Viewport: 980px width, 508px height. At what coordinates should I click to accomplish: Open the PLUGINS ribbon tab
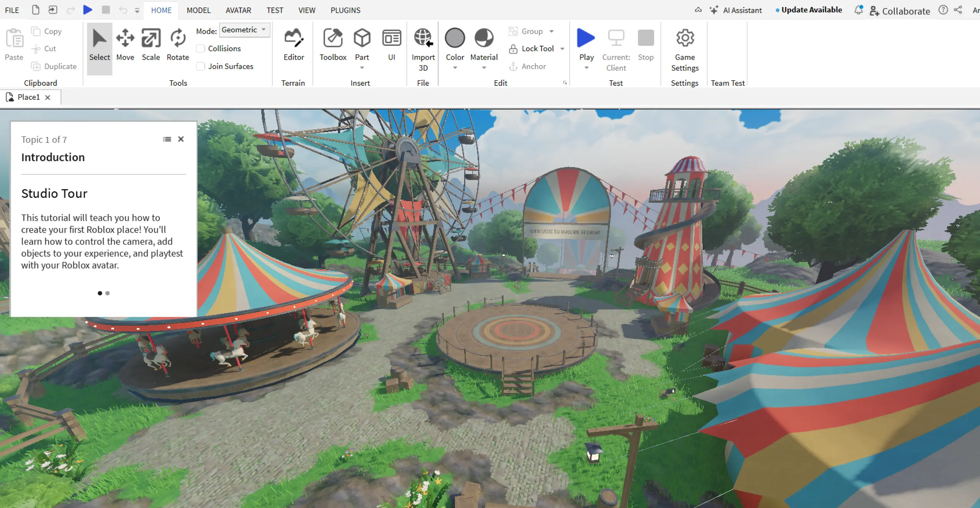tap(345, 10)
